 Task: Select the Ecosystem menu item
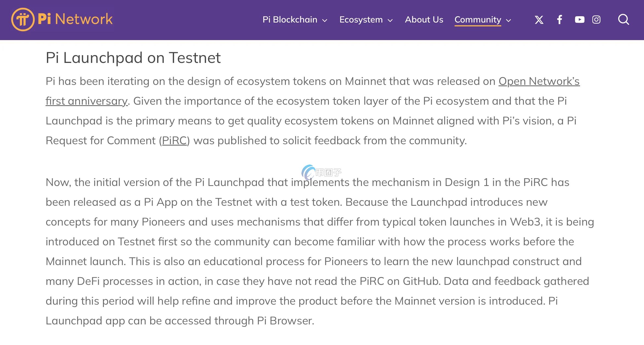tap(361, 20)
